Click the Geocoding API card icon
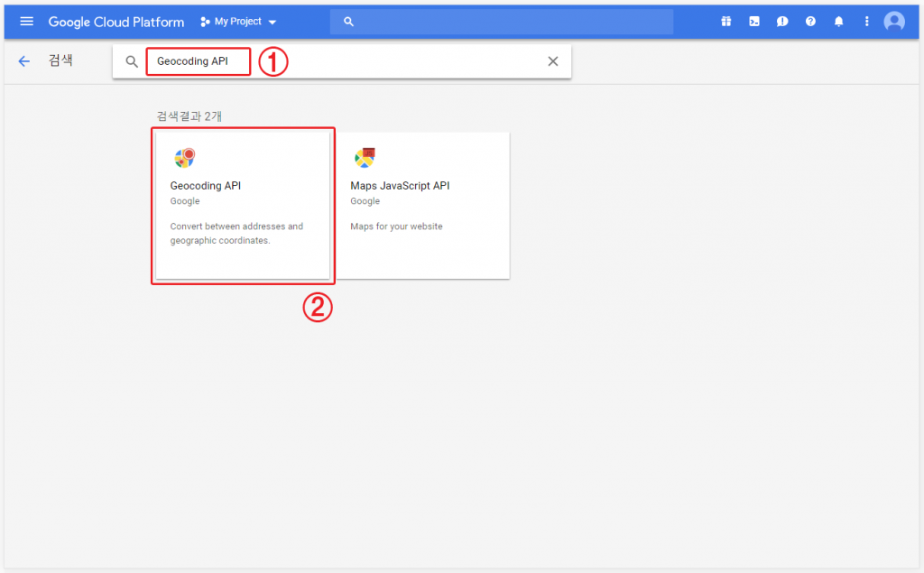 coord(184,158)
